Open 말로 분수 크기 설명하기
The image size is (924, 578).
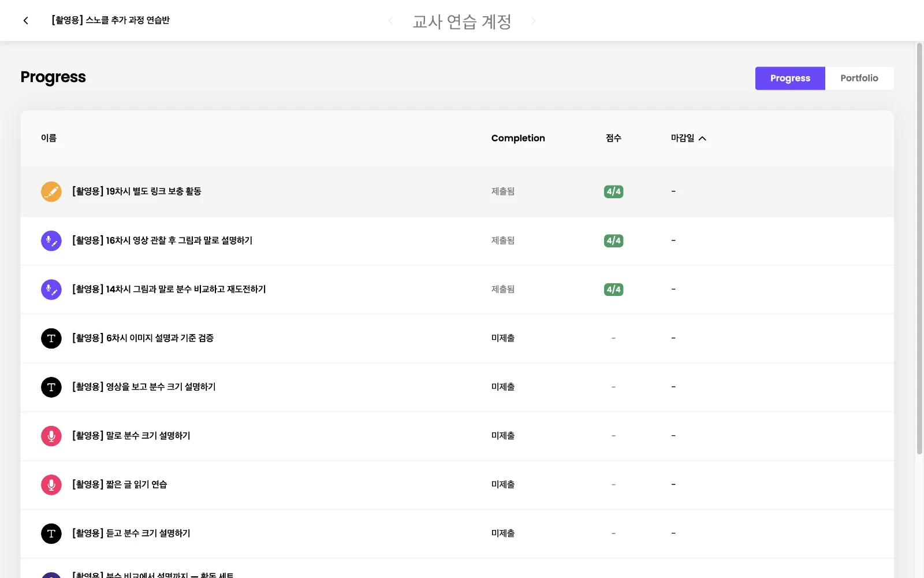tap(131, 436)
